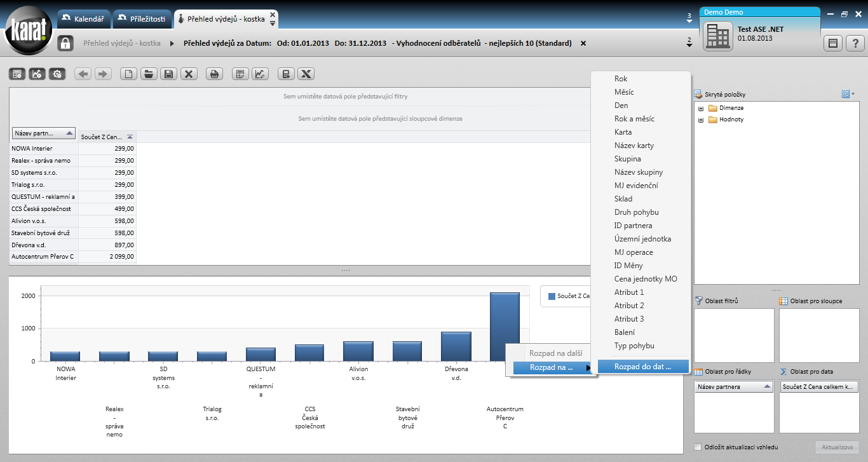Expand the Dimenze folder tree node
The image size is (868, 462).
701,108
